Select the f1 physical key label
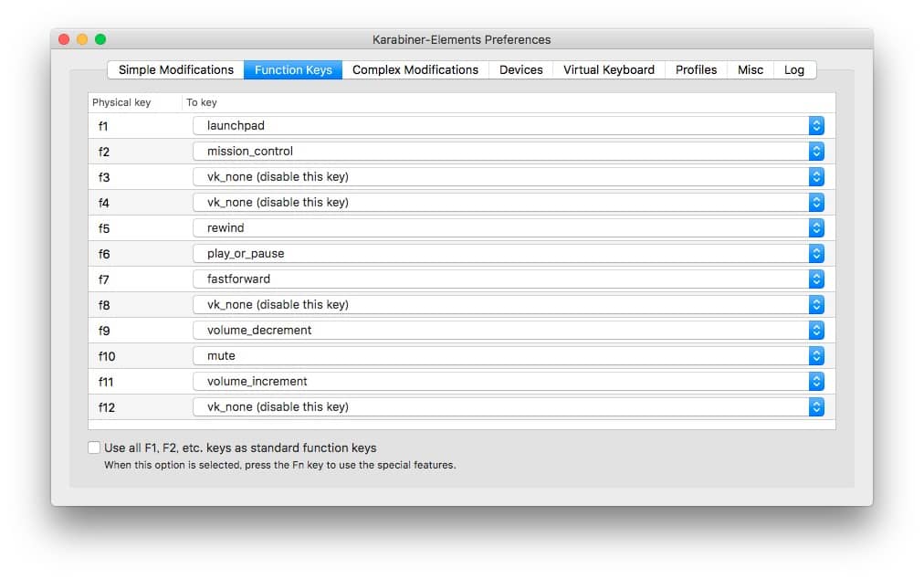Image resolution: width=924 pixels, height=579 pixels. pos(103,126)
